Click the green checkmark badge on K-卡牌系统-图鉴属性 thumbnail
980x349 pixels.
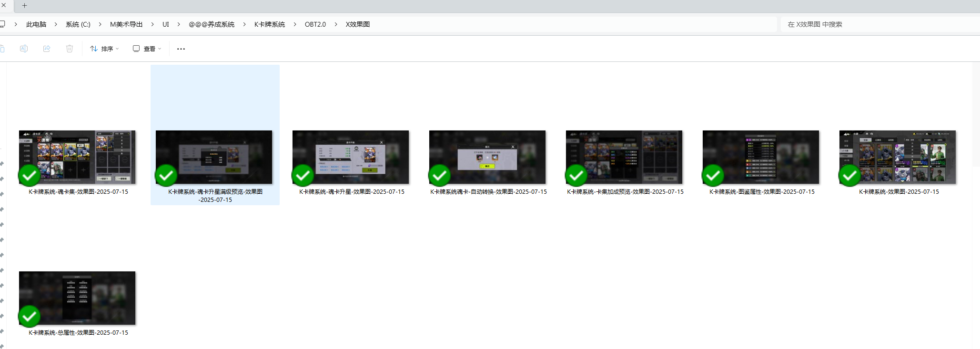tap(713, 176)
